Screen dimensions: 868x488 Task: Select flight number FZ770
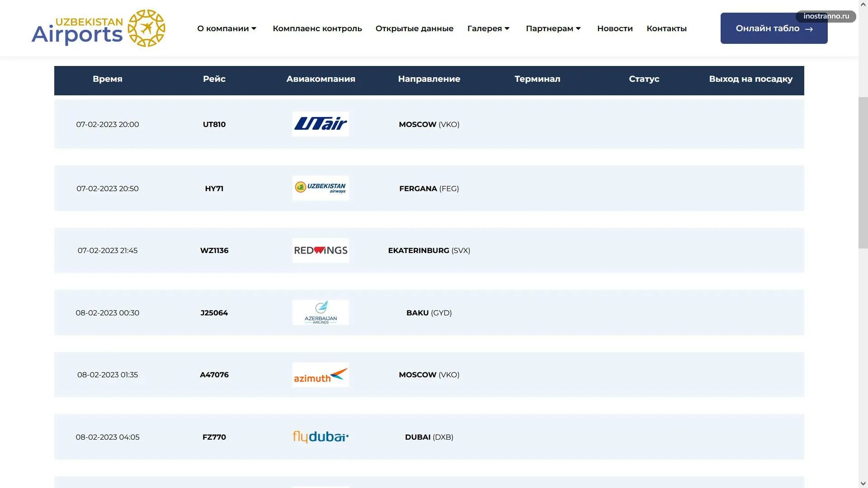214,437
